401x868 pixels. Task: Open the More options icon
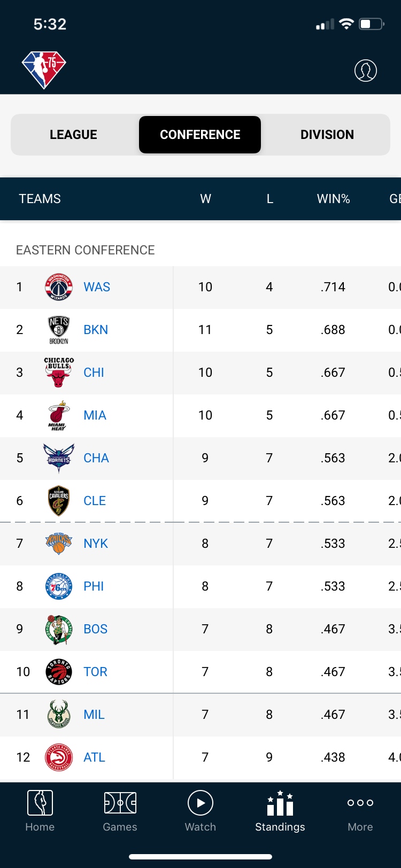360,803
